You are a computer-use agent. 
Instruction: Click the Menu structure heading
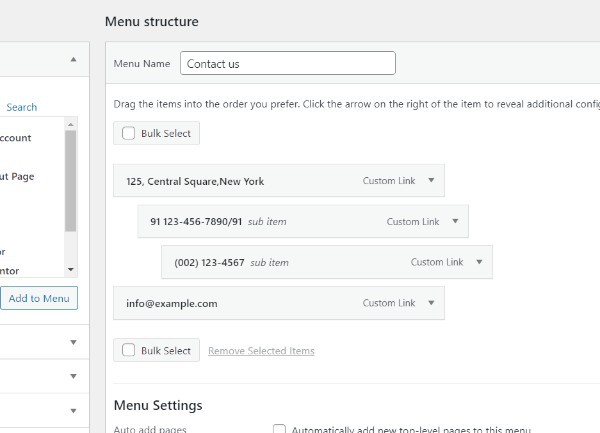pyautogui.click(x=152, y=21)
